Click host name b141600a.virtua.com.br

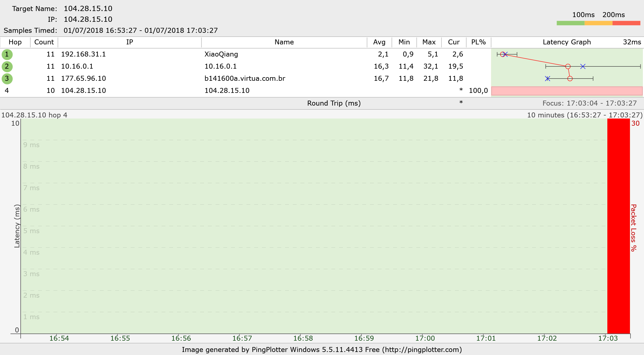[245, 79]
